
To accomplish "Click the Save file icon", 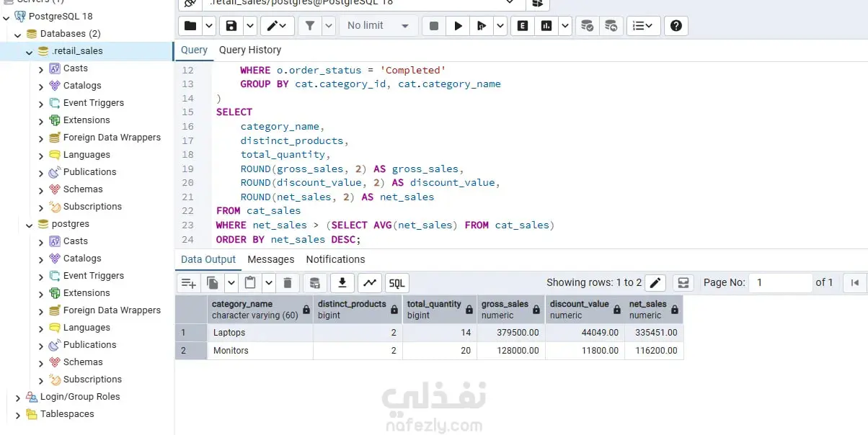I will [x=231, y=26].
